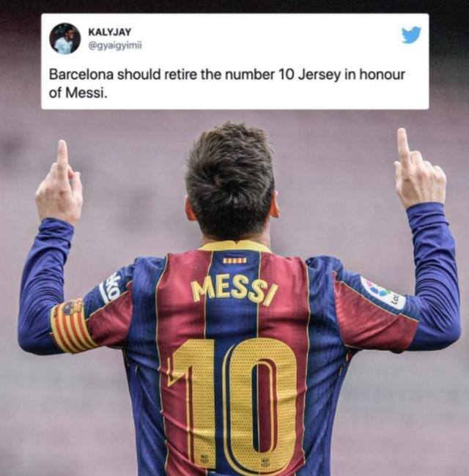Viewport: 469px width, 476px height.
Task: Open the KALYJAY profile avatar
Action: click(64, 38)
